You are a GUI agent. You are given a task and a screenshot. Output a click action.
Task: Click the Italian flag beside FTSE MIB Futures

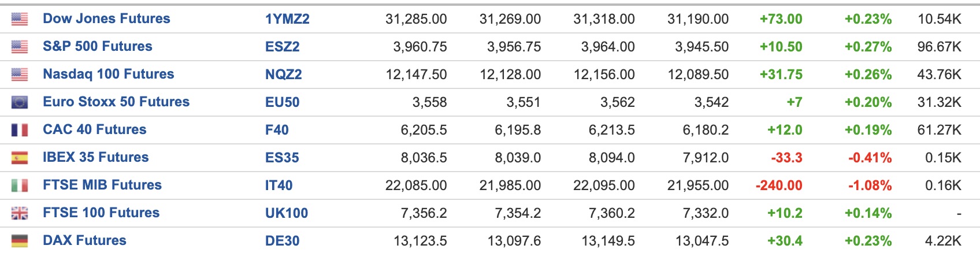pos(20,185)
